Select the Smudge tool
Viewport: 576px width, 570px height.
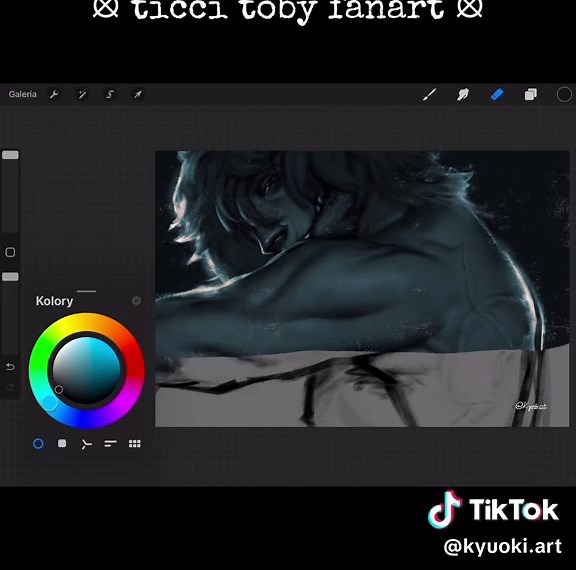[463, 94]
